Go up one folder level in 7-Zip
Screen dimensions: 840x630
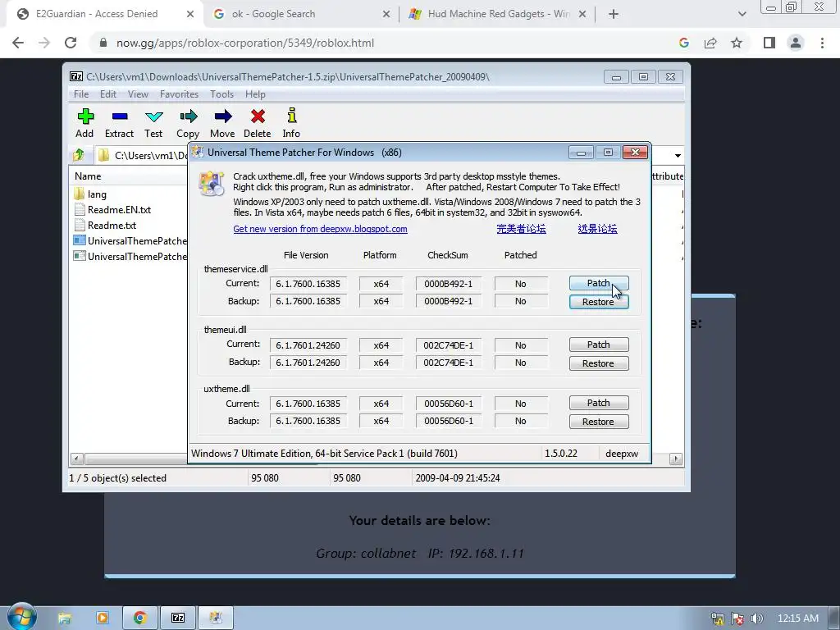tap(79, 155)
